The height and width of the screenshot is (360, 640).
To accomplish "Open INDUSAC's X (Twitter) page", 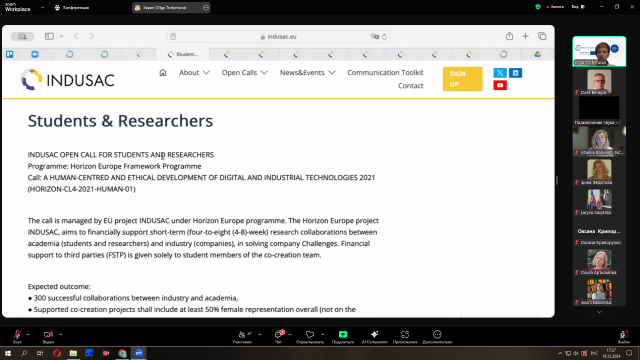I will click(x=500, y=73).
